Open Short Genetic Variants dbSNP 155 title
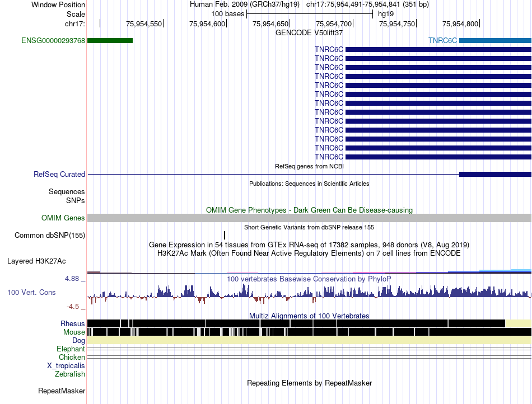Viewport: 532px width, 404px height. 309,227
